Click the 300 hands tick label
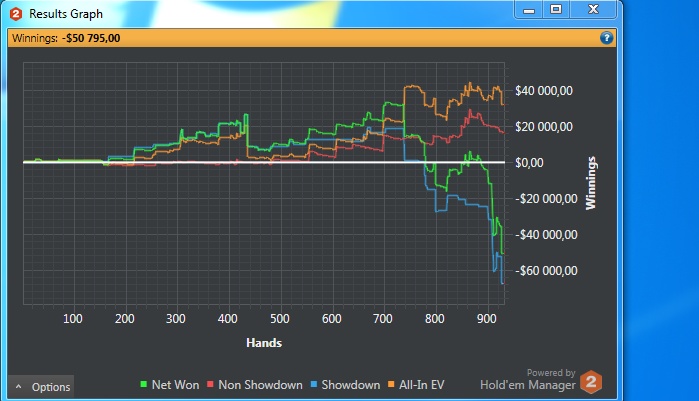The height and width of the screenshot is (401, 699). click(x=176, y=319)
